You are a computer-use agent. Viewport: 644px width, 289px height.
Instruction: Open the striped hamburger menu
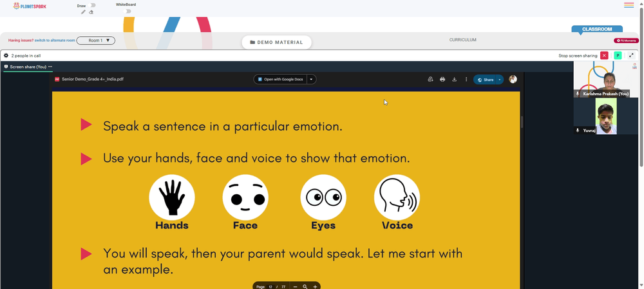click(x=629, y=5)
